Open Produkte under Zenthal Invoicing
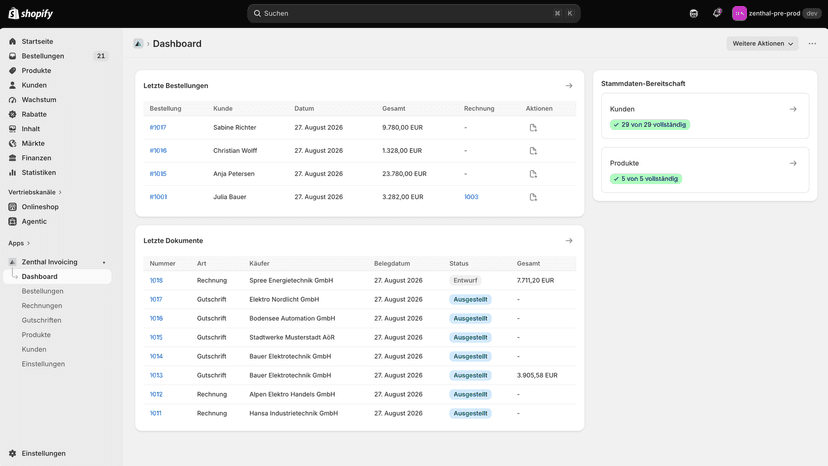Screen dimensions: 828x466 36,334
